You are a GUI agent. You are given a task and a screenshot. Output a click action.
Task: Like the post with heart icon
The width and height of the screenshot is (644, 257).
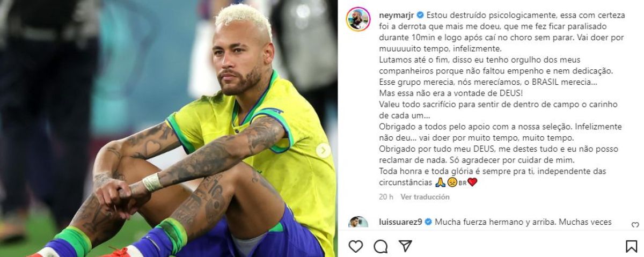(x=355, y=246)
